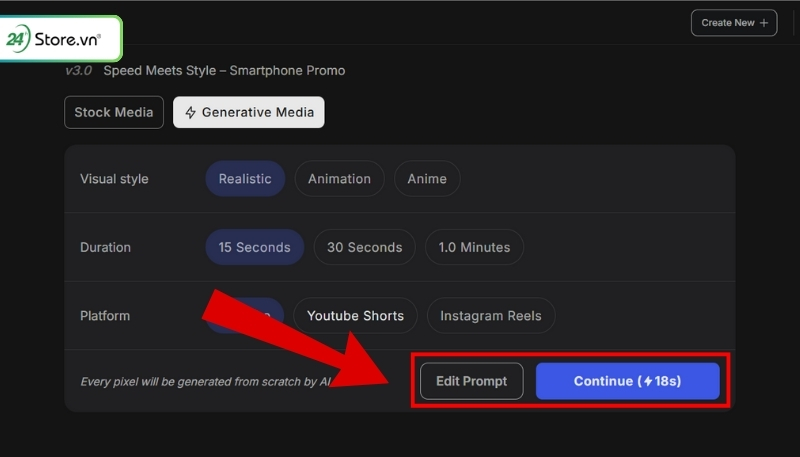Pick the Anime visual style
The height and width of the screenshot is (457, 800).
point(427,179)
